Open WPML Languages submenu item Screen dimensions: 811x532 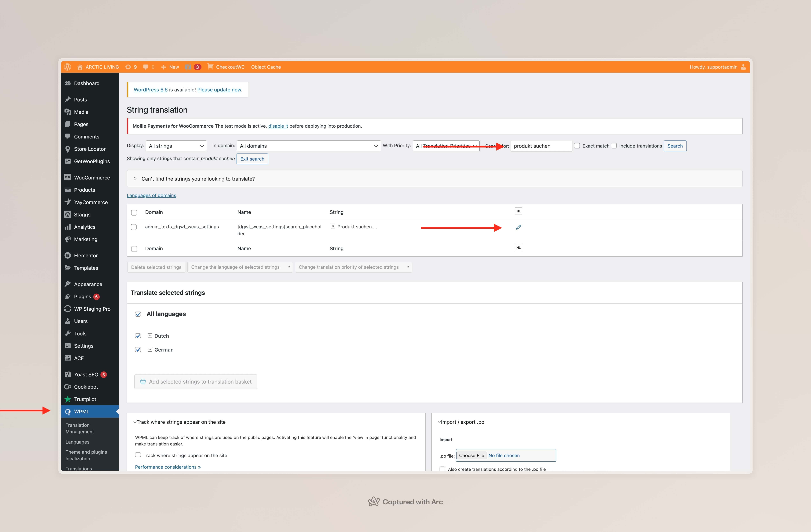(77, 442)
